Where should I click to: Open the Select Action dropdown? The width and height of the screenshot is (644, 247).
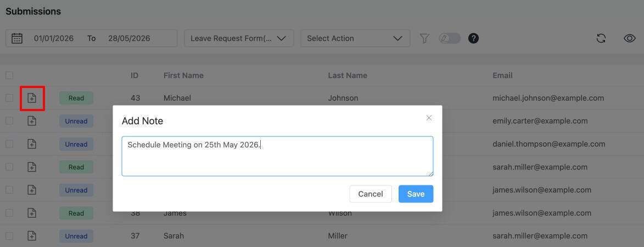pos(355,39)
